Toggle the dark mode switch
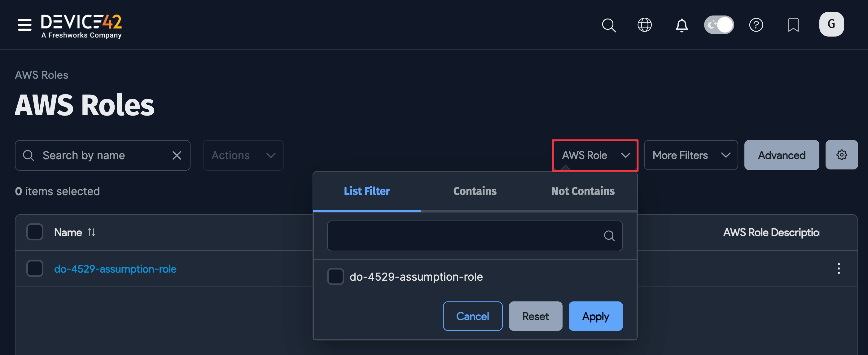The image size is (868, 355). pyautogui.click(x=719, y=24)
